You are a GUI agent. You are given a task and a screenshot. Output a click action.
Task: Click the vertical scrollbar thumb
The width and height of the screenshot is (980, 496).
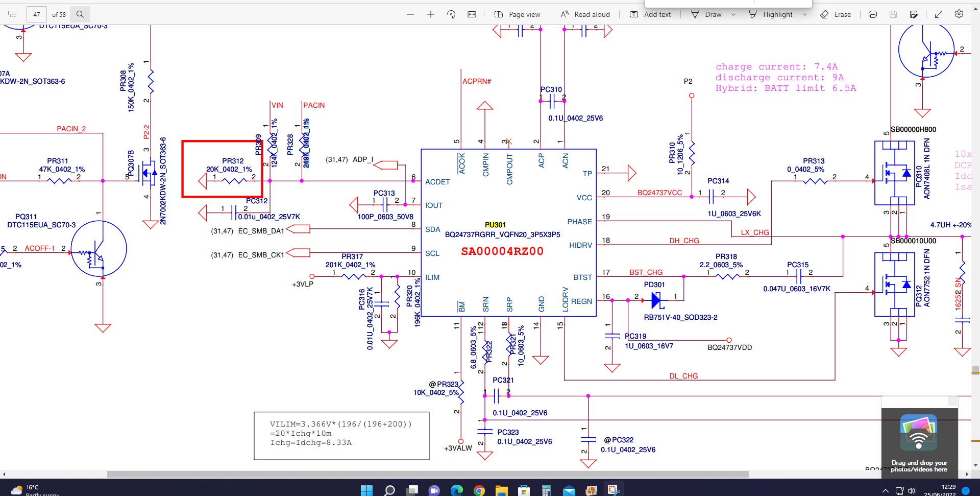(975, 370)
